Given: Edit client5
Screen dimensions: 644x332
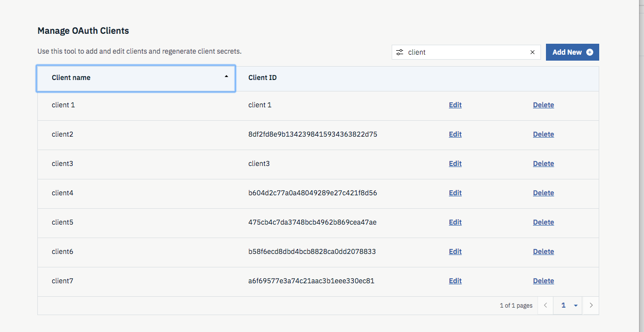Looking at the screenshot, I should point(454,222).
